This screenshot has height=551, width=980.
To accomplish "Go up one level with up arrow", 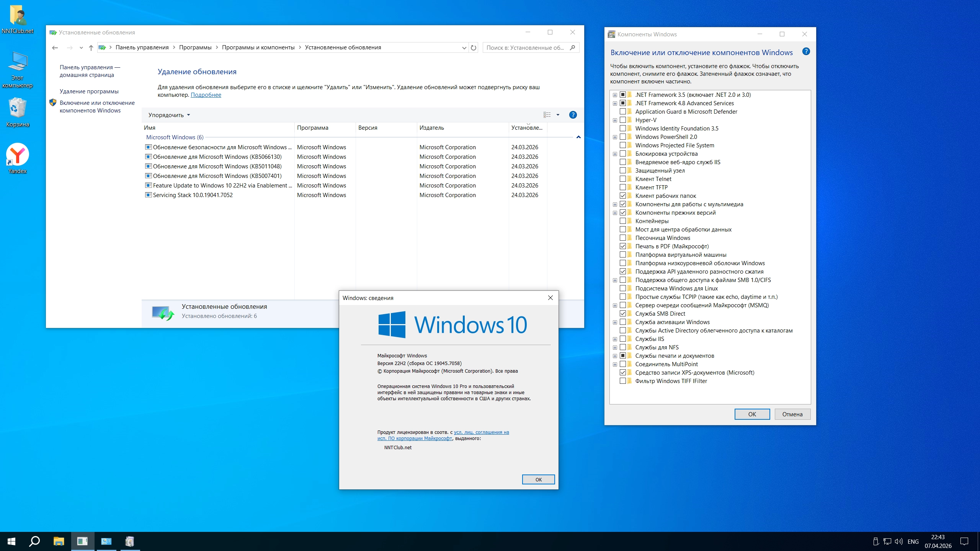I will pos(91,48).
